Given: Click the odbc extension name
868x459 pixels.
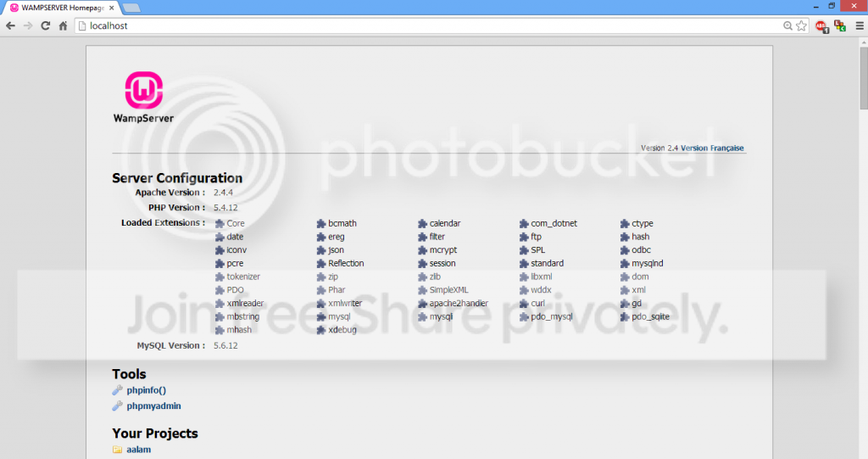Looking at the screenshot, I should (641, 250).
